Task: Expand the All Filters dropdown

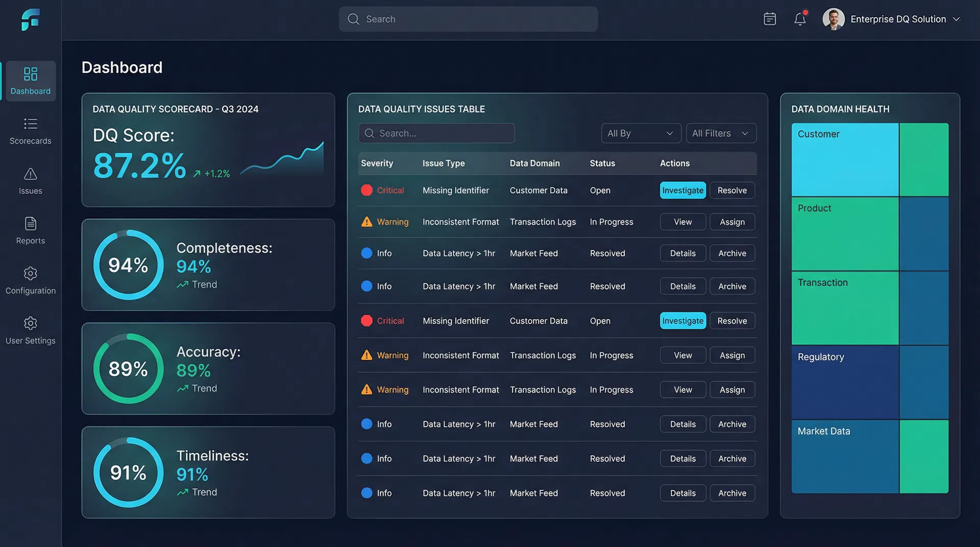Action: 721,133
